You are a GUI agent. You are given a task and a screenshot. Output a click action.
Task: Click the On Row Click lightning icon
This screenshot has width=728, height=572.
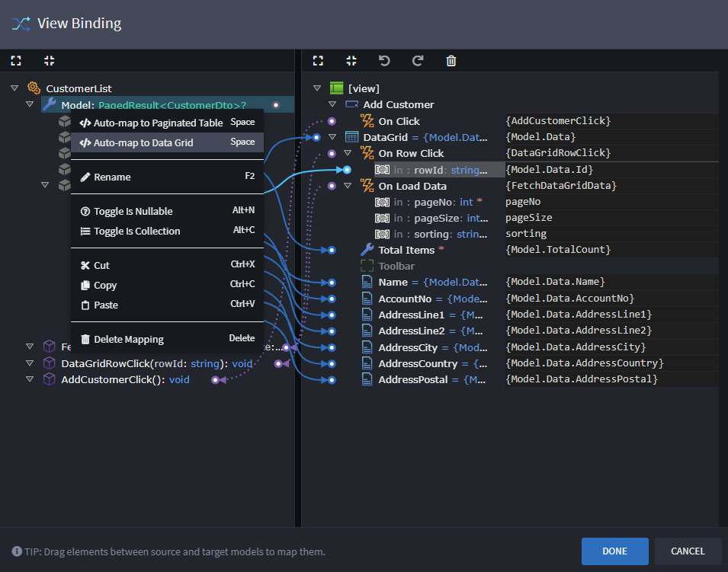tap(367, 153)
